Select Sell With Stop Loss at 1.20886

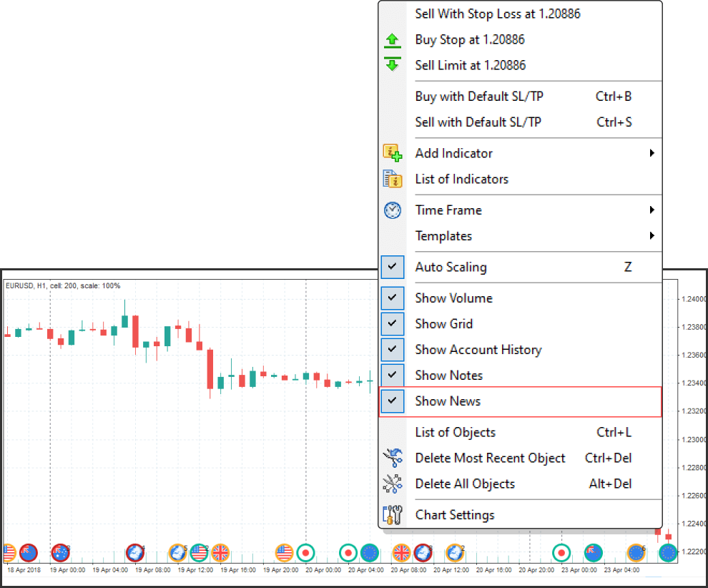click(x=498, y=14)
